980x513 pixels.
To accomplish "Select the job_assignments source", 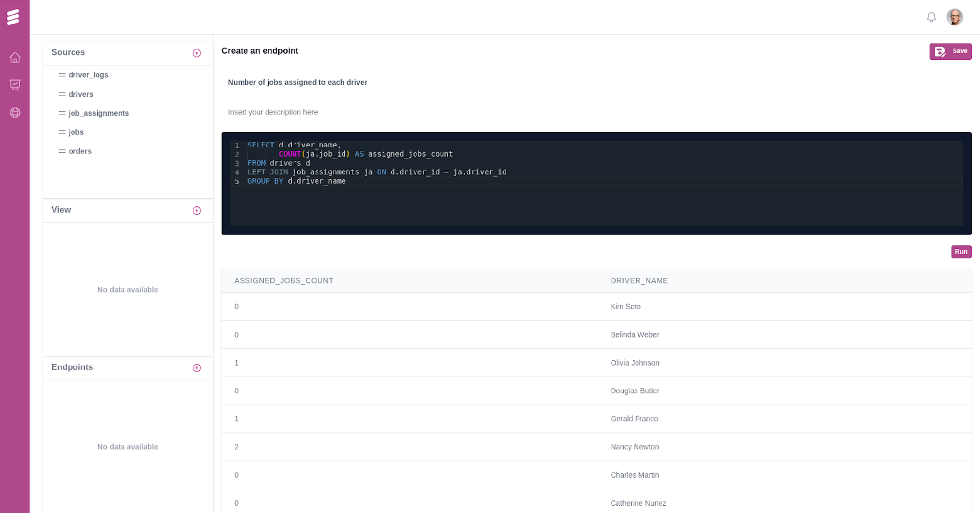I will (98, 113).
